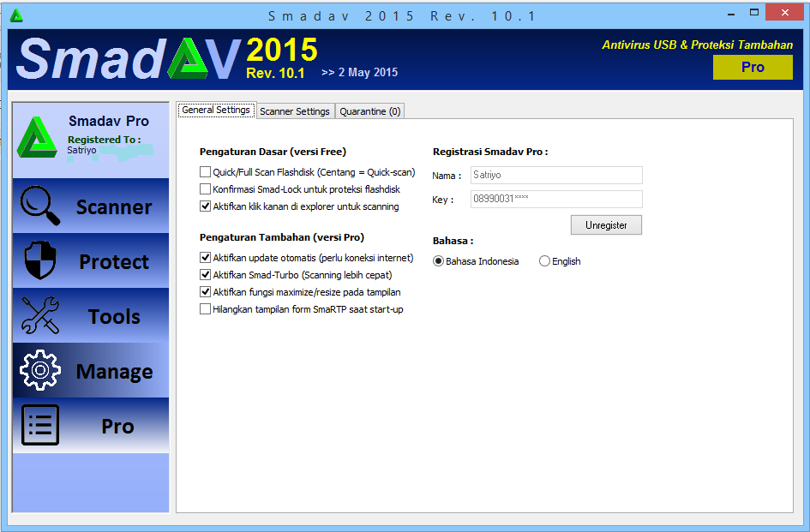Click the Registered To label
The width and height of the screenshot is (810, 532).
(105, 140)
